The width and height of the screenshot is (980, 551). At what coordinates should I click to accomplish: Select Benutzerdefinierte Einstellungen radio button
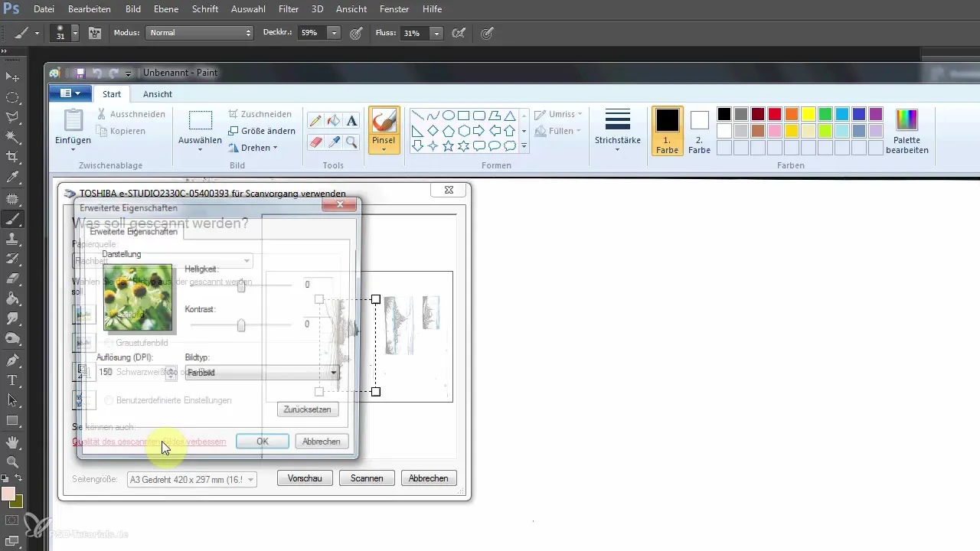[109, 400]
